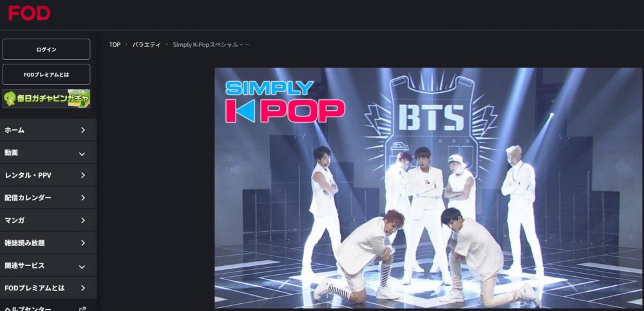Open the ログイン button
Image resolution: width=644 pixels, height=311 pixels.
pyautogui.click(x=46, y=50)
